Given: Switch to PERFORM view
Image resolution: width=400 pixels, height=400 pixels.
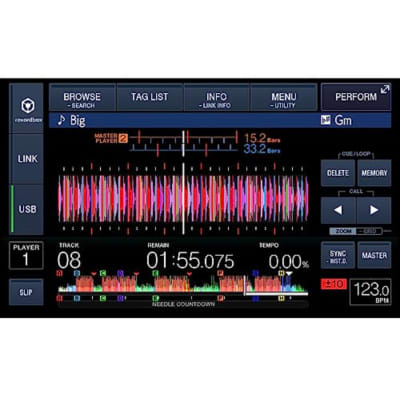Looking at the screenshot, I should 356,97.
